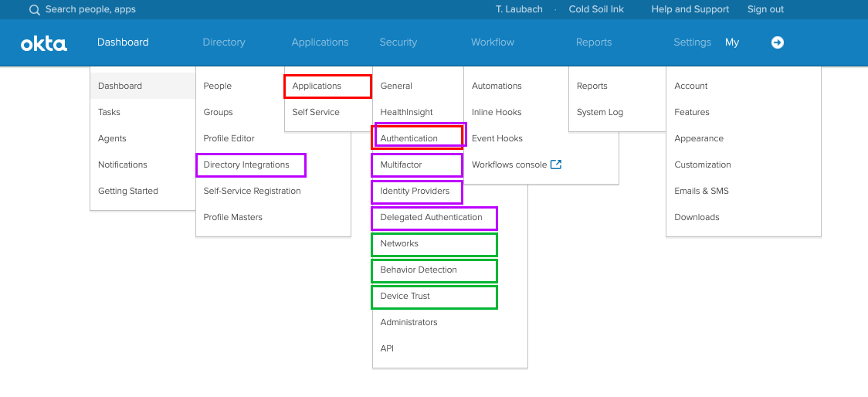Select Multifactor under Security
The width and height of the screenshot is (868, 397).
coord(402,165)
